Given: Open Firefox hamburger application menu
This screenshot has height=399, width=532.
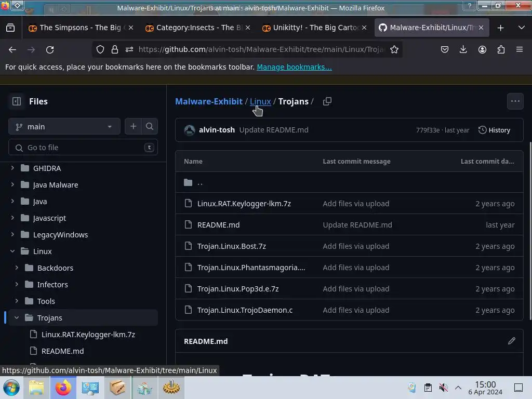Looking at the screenshot, I should pos(520,50).
